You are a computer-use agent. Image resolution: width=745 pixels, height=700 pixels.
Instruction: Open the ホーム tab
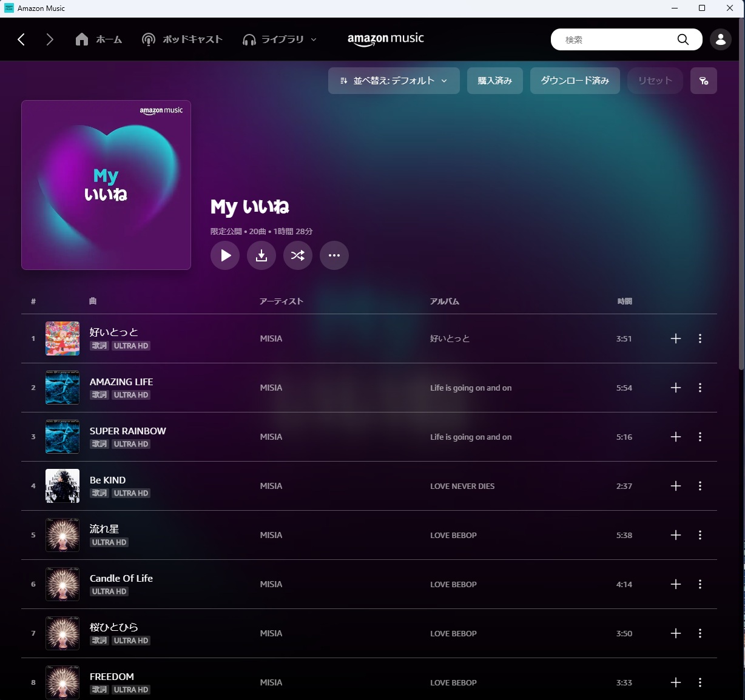coord(99,39)
